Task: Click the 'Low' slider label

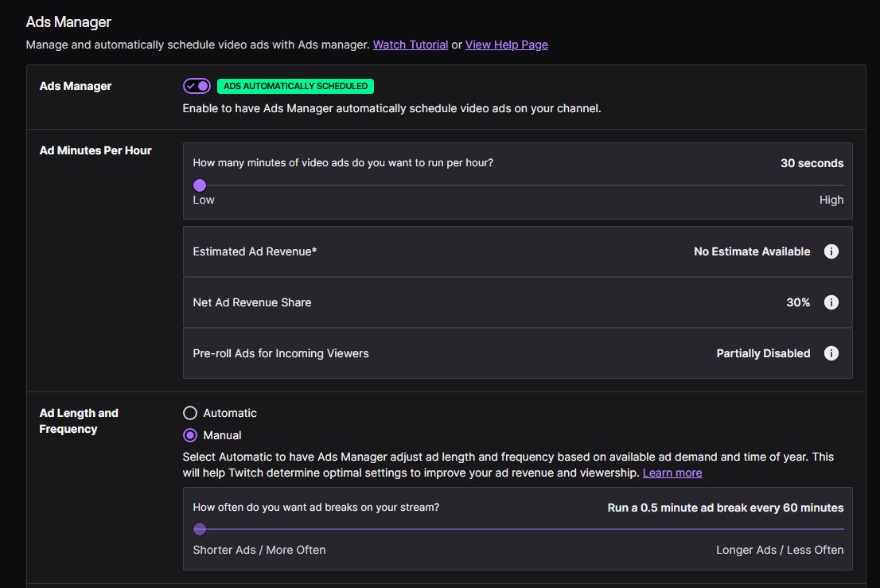Action: point(204,200)
